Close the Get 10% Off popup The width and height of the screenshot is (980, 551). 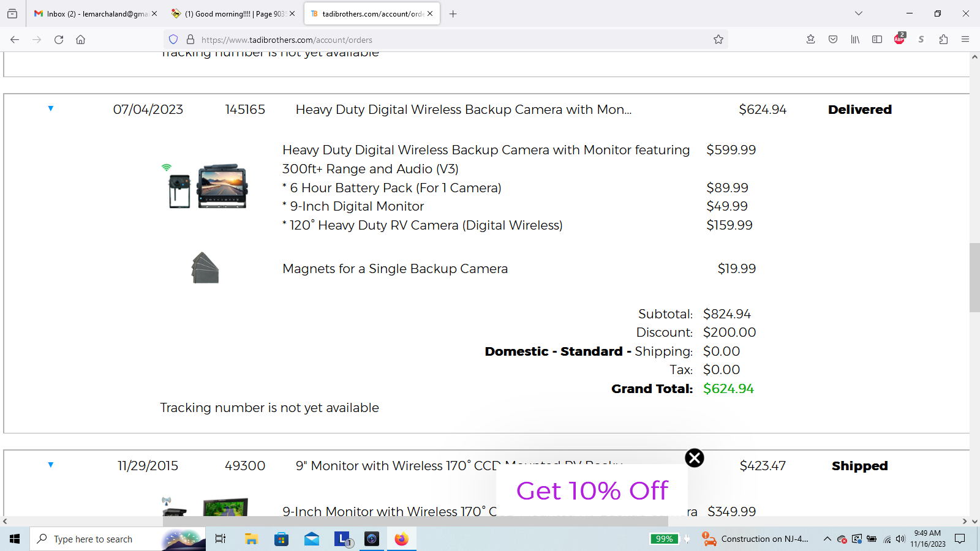point(695,458)
